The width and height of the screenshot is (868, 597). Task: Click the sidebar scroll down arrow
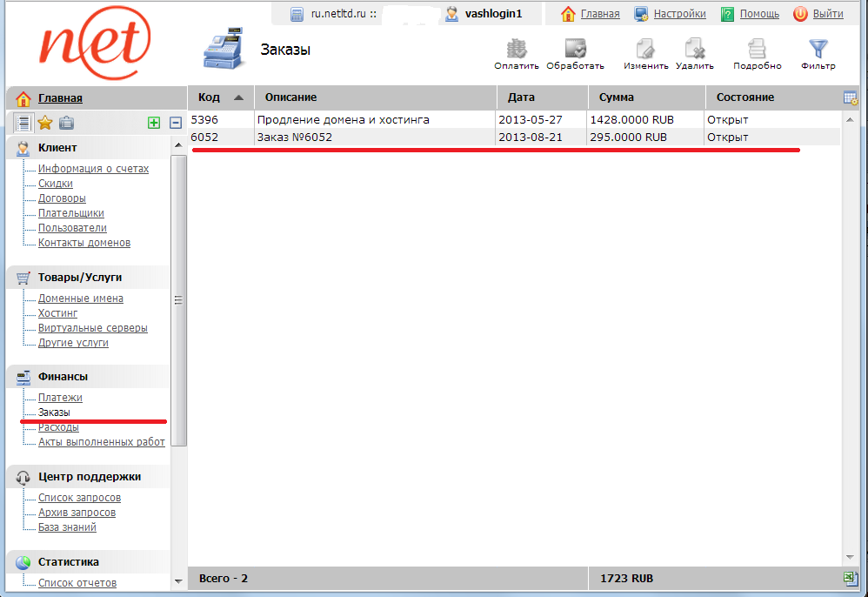[x=178, y=580]
